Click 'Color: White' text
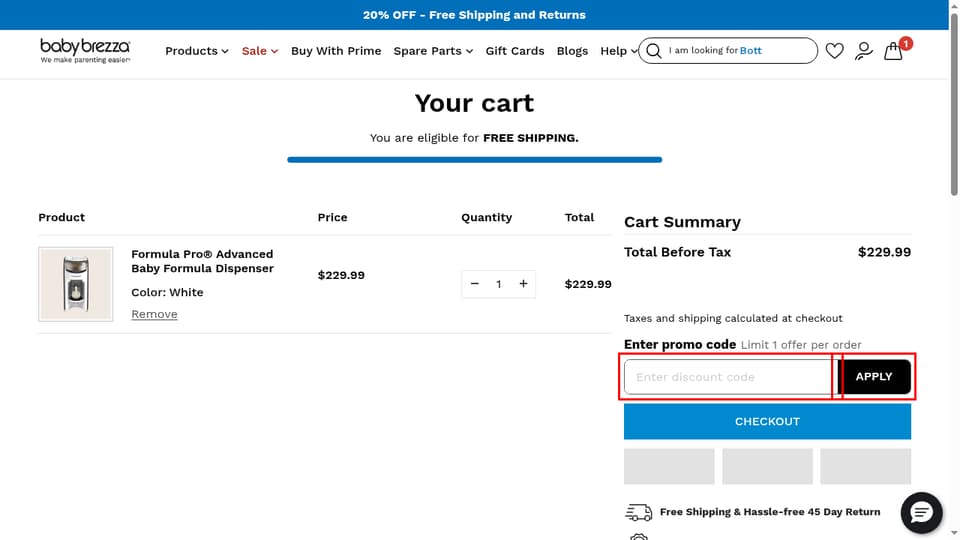 (167, 293)
